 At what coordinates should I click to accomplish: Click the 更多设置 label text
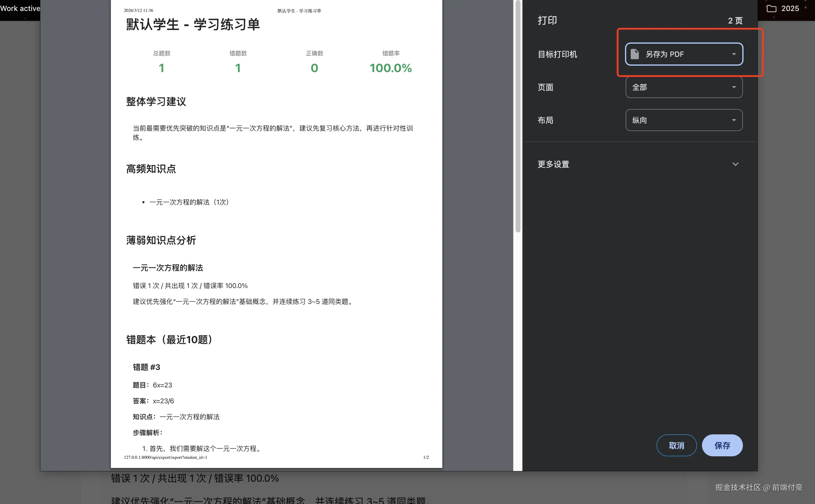553,164
